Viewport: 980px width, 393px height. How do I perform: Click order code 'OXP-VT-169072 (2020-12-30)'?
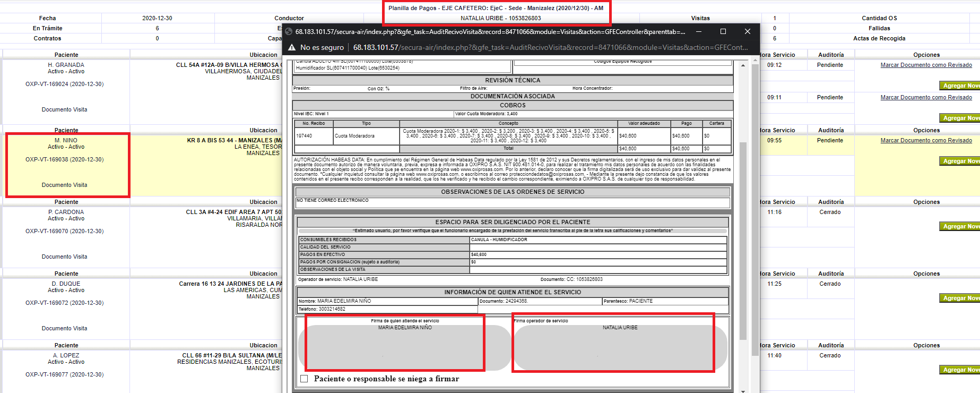65,303
